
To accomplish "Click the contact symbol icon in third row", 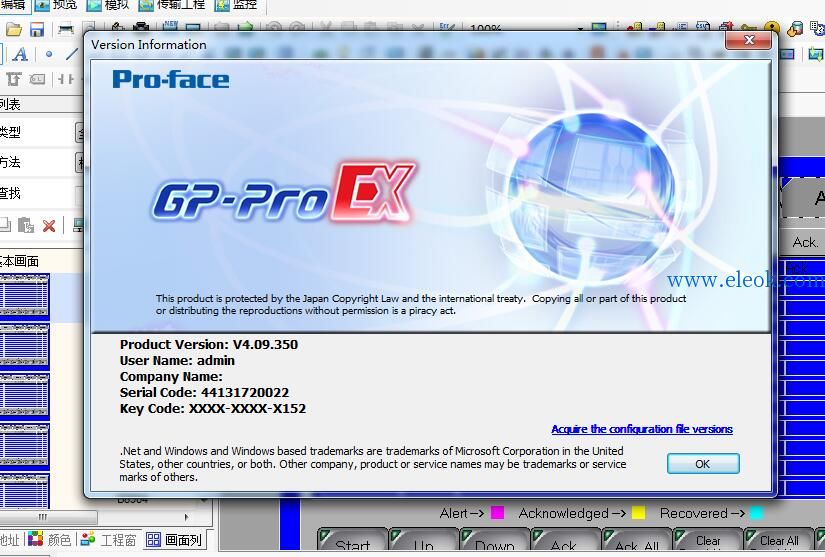I will pos(66,79).
